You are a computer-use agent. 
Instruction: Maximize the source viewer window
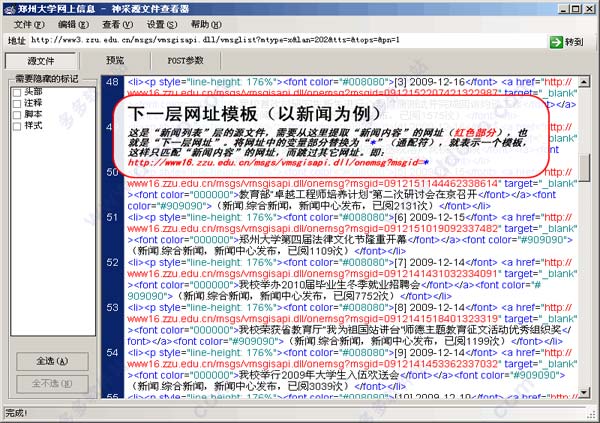[575, 9]
